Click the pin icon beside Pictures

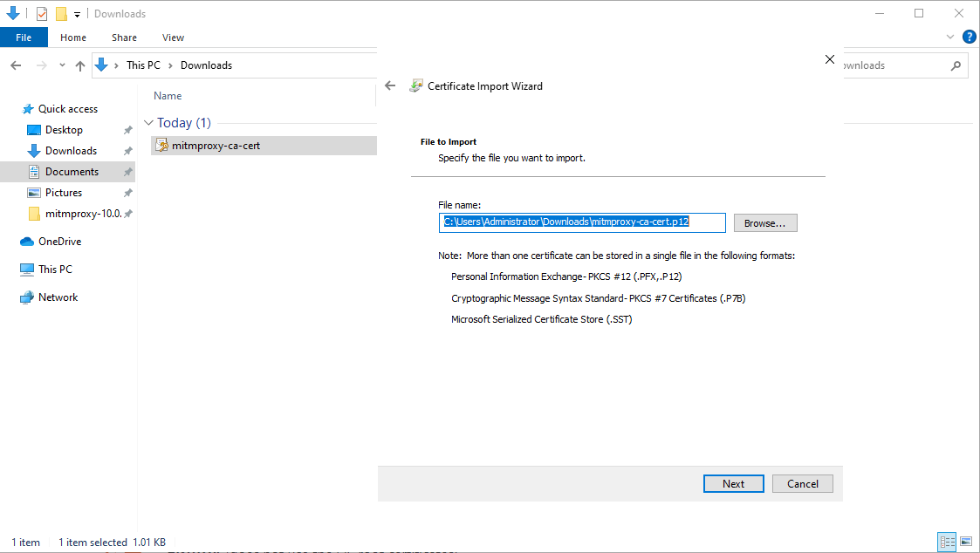point(128,193)
